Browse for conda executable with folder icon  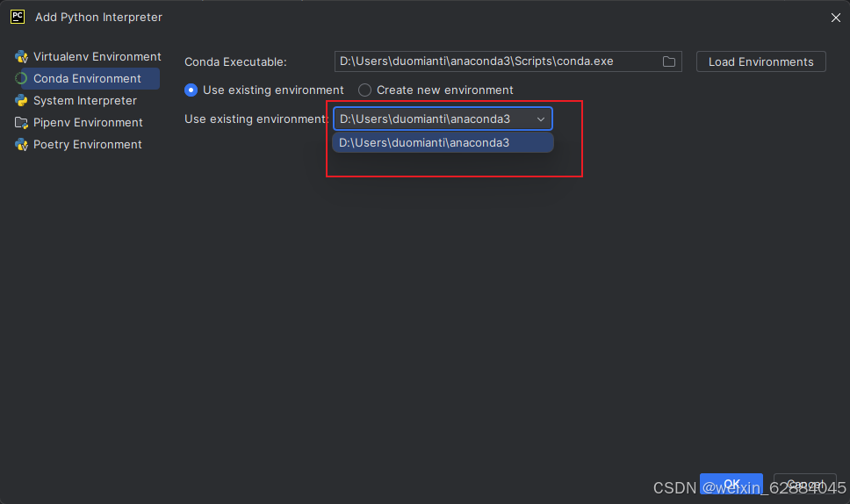[x=669, y=61]
